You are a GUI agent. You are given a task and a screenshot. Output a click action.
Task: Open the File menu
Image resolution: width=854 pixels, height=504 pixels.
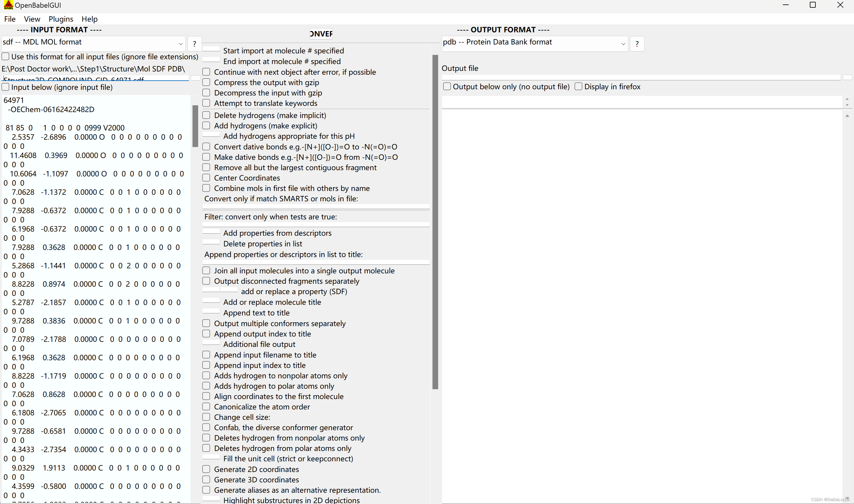click(10, 19)
